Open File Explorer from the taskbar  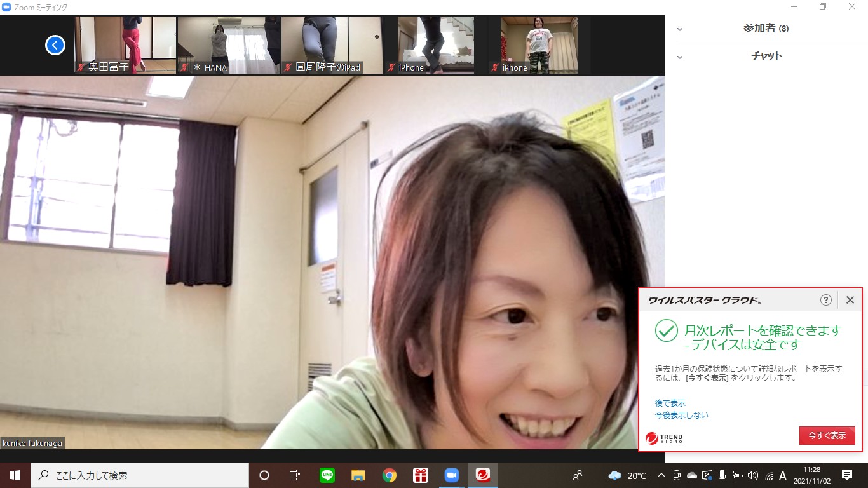coord(358,475)
